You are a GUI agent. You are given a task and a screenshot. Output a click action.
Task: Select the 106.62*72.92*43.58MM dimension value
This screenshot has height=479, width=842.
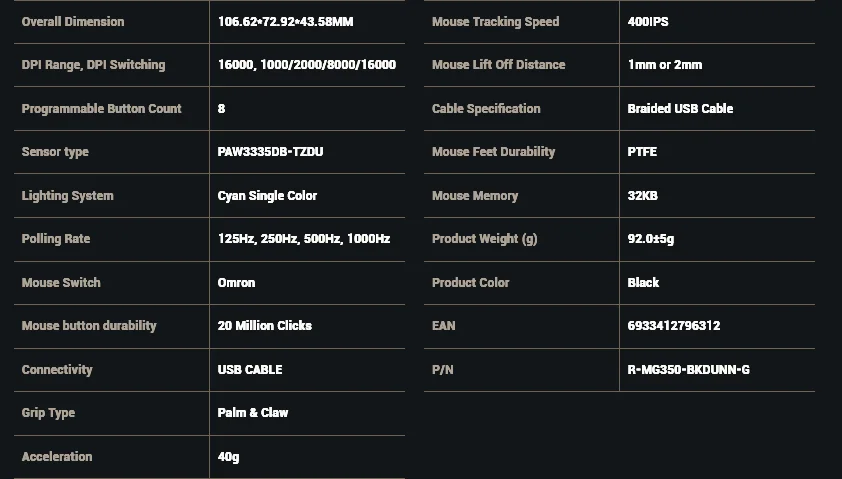tap(285, 22)
